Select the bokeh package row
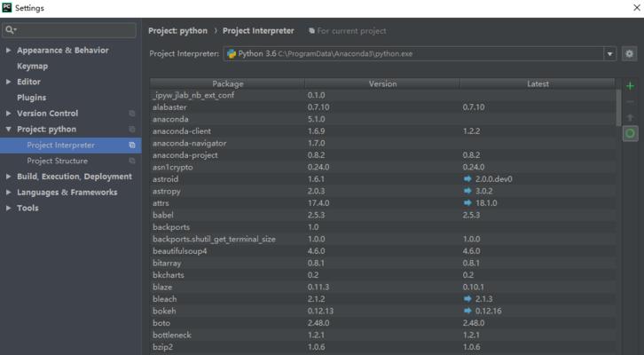Image resolution: width=644 pixels, height=355 pixels. click(x=383, y=311)
